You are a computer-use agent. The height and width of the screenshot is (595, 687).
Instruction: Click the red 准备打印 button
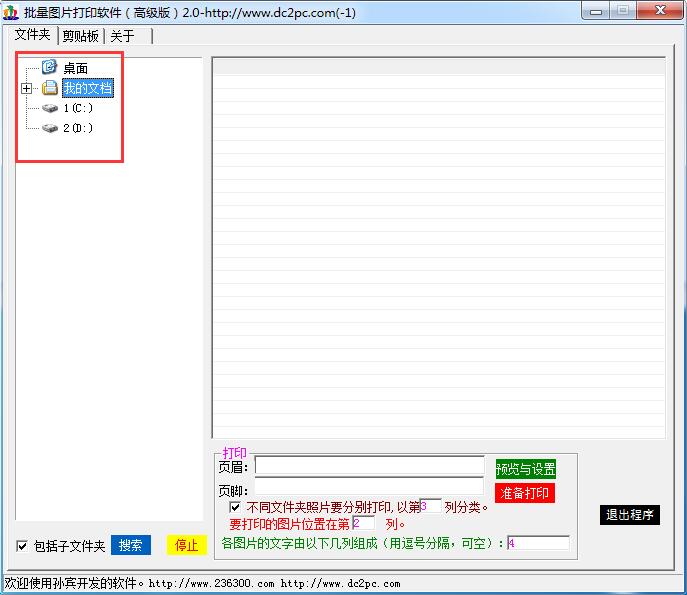(x=525, y=493)
